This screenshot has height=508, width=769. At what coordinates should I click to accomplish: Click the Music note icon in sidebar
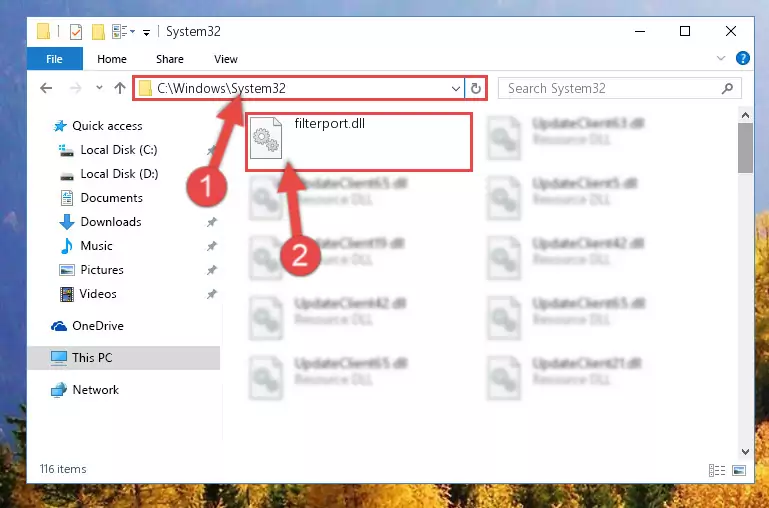click(66, 246)
